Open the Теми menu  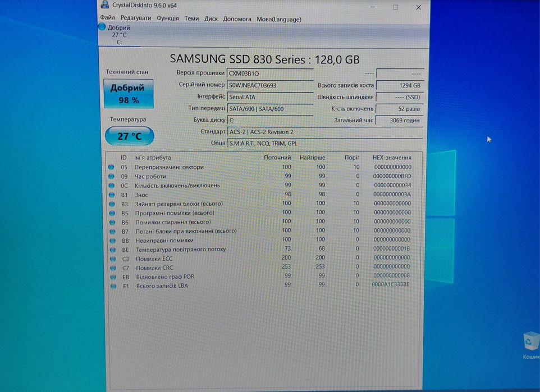click(191, 19)
